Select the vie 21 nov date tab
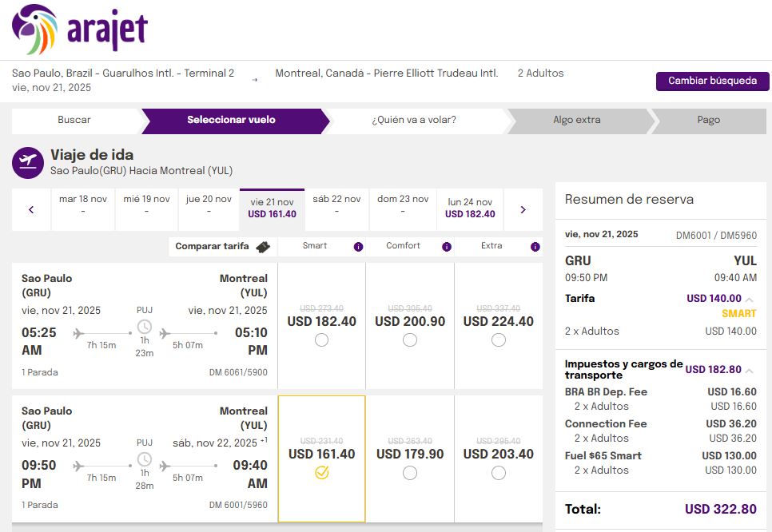Viewport: 772px width, 532px height. tap(272, 209)
